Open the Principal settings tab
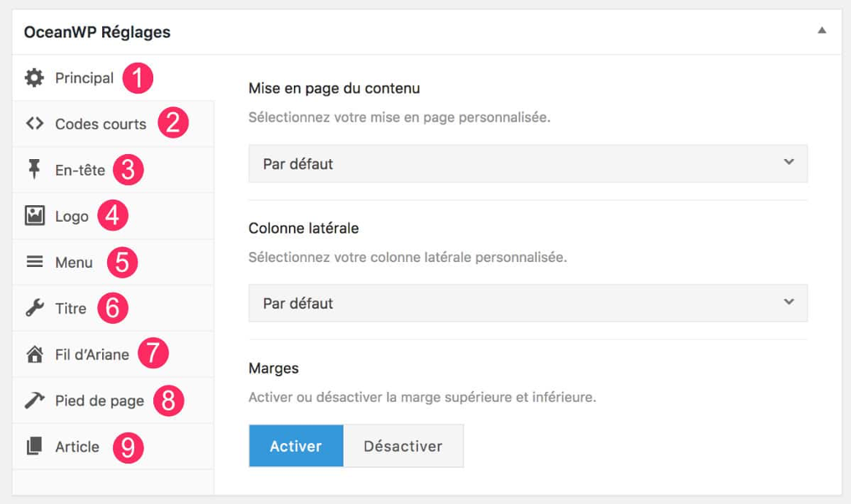The height and width of the screenshot is (504, 851). (113, 78)
